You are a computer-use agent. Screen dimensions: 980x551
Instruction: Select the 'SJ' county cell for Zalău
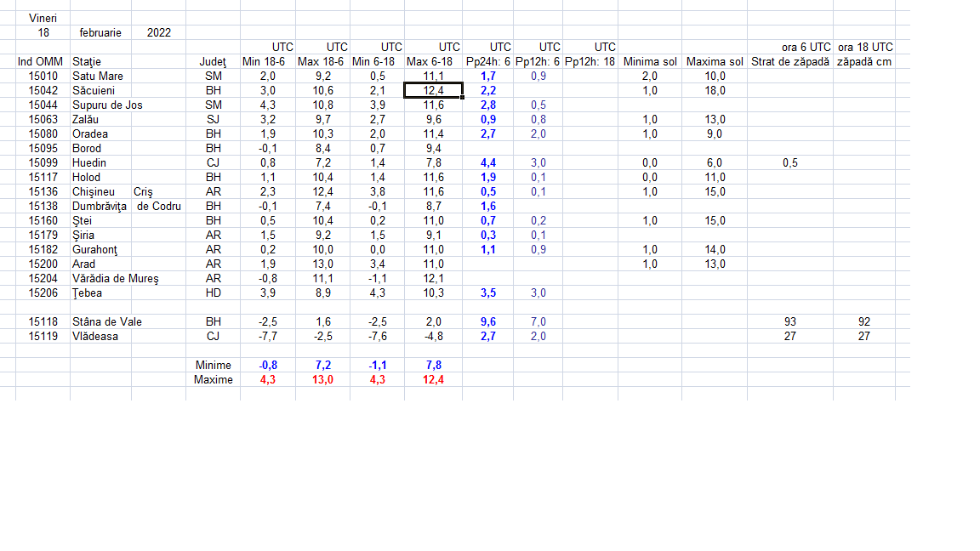(x=214, y=119)
